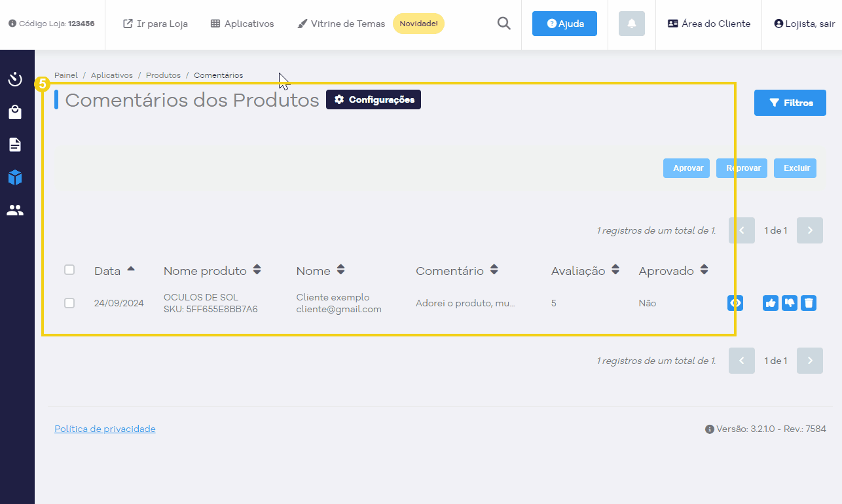842x504 pixels.
Task: Click SKU: 5FF655E8BB7A6 text
Action: 211,309
